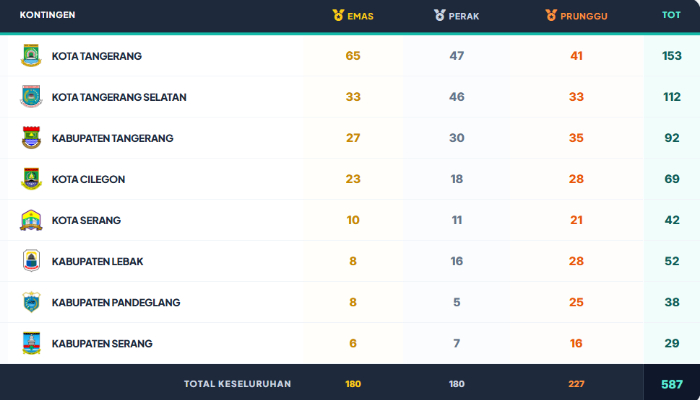The width and height of the screenshot is (700, 400).
Task: Click the Kota Cilegon emblem icon
Action: [x=31, y=179]
